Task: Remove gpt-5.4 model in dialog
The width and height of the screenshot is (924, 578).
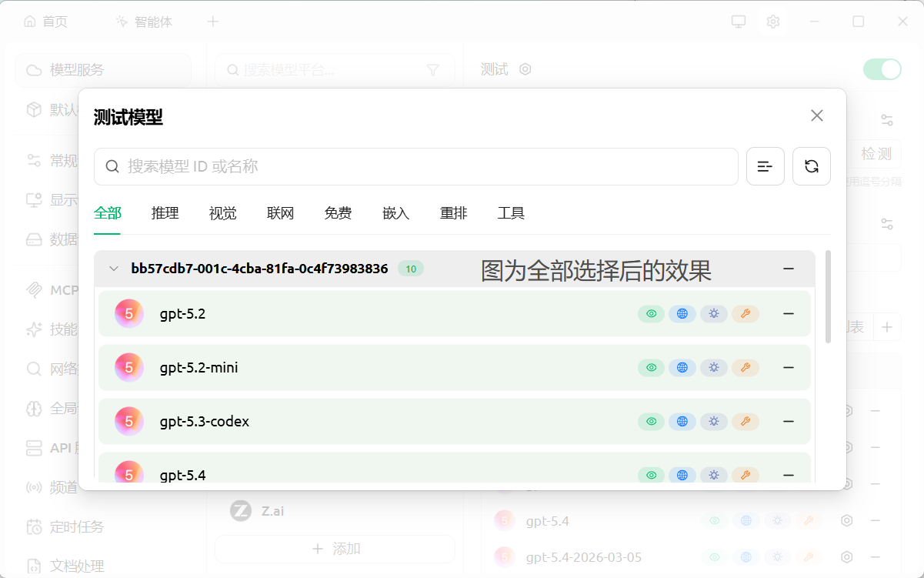Action: click(x=789, y=475)
